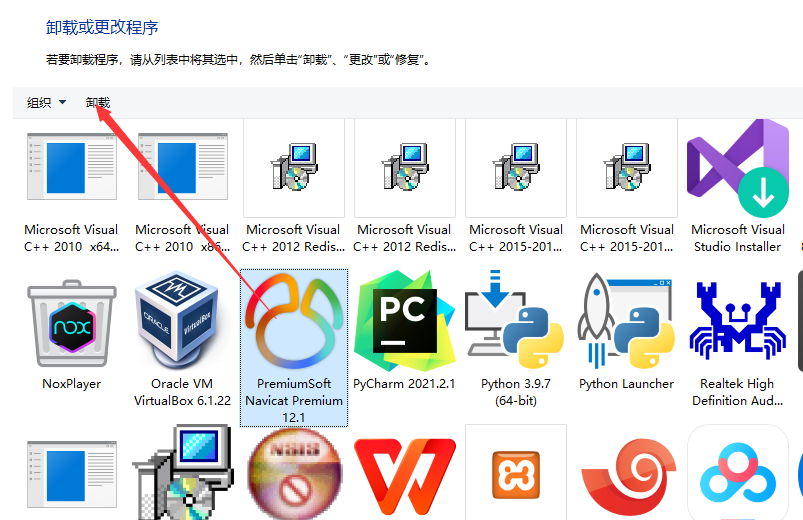The width and height of the screenshot is (803, 520).
Task: Select the red spiral swirl program icon
Action: click(627, 476)
